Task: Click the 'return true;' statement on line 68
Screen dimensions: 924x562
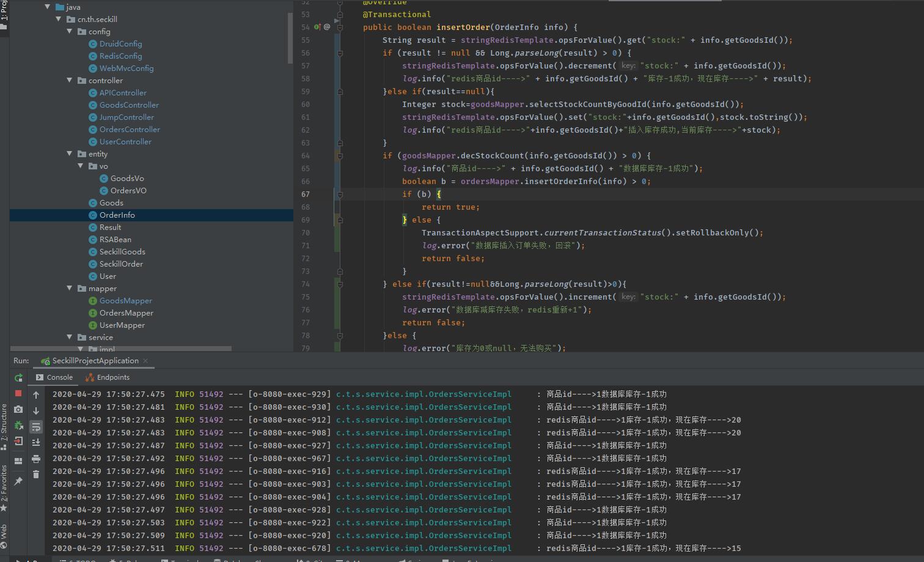Action: coord(451,207)
